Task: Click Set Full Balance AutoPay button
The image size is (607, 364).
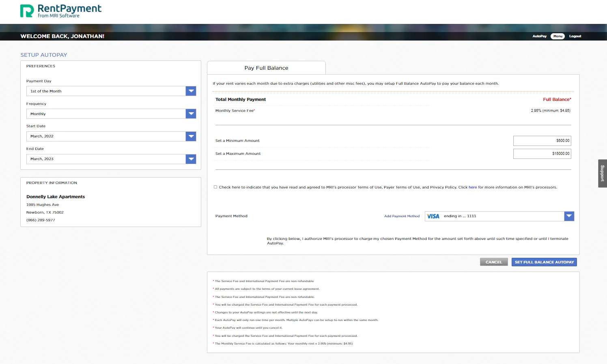Action: coord(544,262)
